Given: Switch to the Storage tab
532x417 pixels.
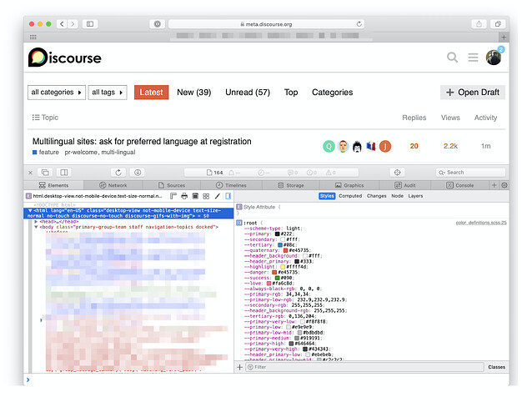Looking at the screenshot, I should point(291,185).
